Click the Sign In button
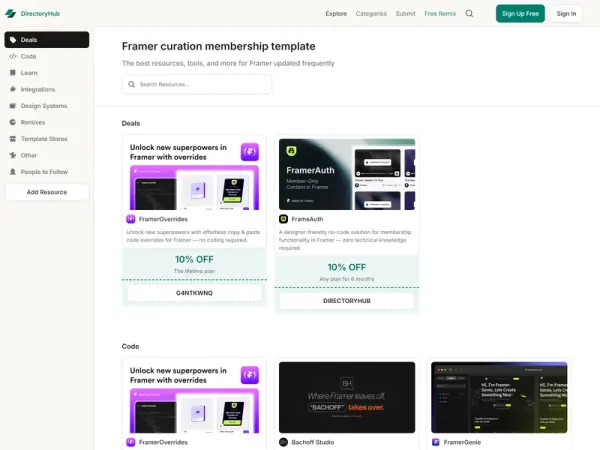Image resolution: width=600 pixels, height=450 pixels. coord(566,14)
